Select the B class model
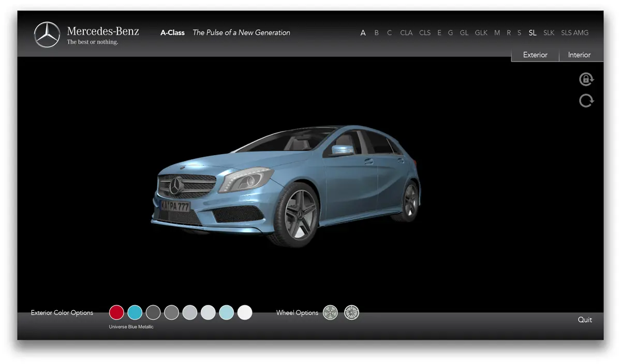This screenshot has width=621, height=364. (376, 33)
